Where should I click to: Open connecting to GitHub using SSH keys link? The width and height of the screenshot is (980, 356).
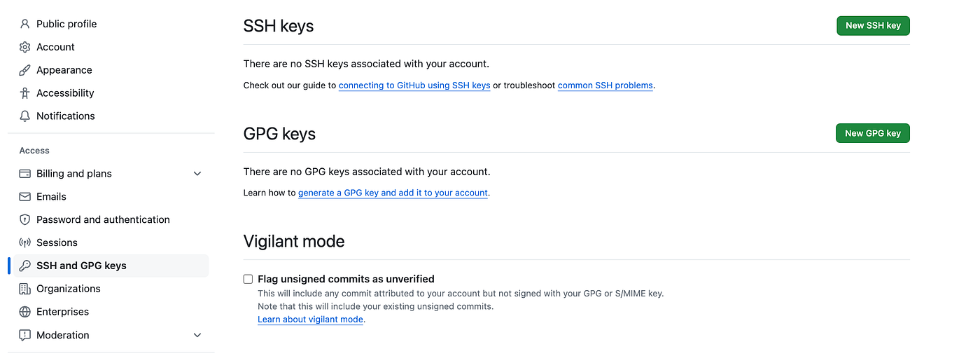click(414, 85)
